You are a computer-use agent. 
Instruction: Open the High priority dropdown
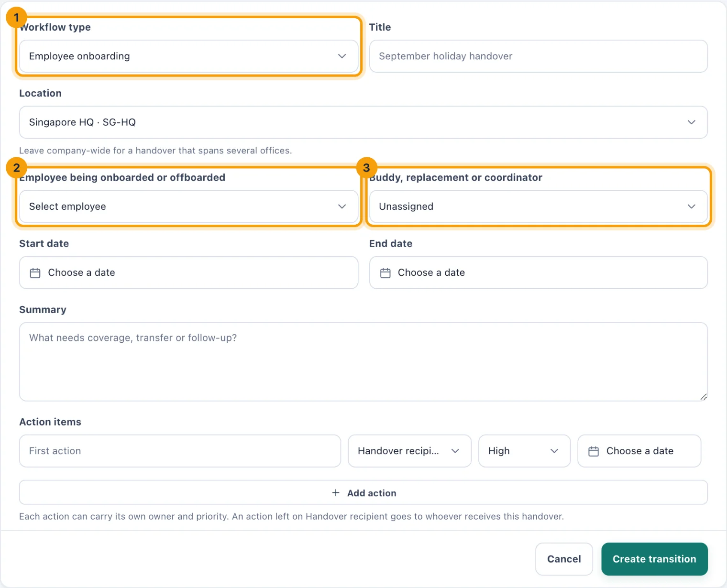pyautogui.click(x=524, y=451)
